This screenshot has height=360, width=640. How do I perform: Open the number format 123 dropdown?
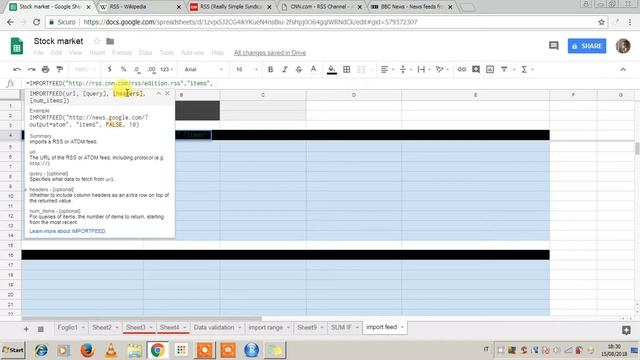[x=166, y=69]
